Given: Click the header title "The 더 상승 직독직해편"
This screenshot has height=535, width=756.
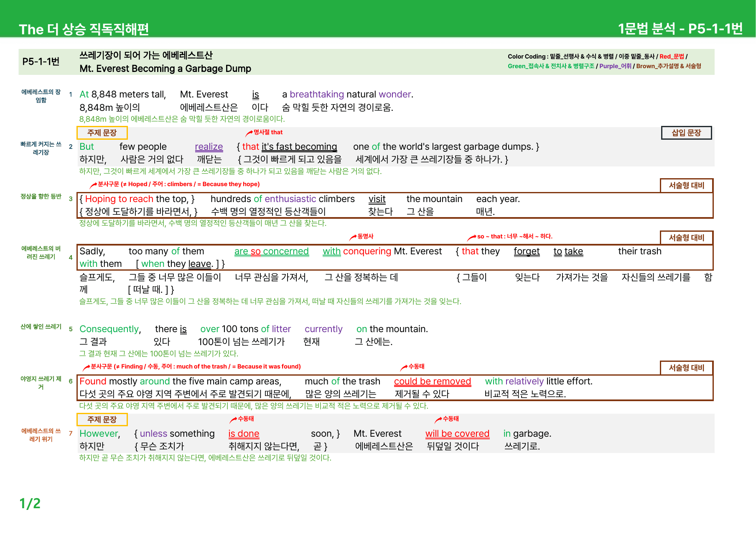Looking at the screenshot, I should point(84,29).
